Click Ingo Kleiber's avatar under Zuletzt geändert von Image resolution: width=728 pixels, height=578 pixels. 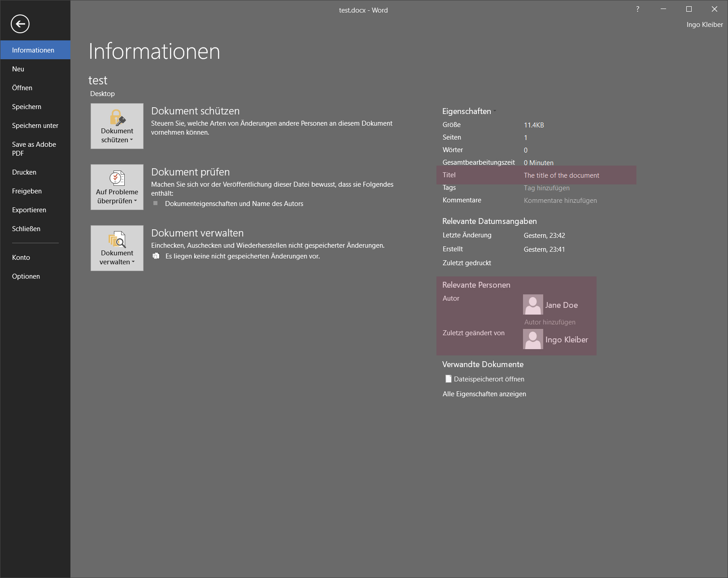533,339
